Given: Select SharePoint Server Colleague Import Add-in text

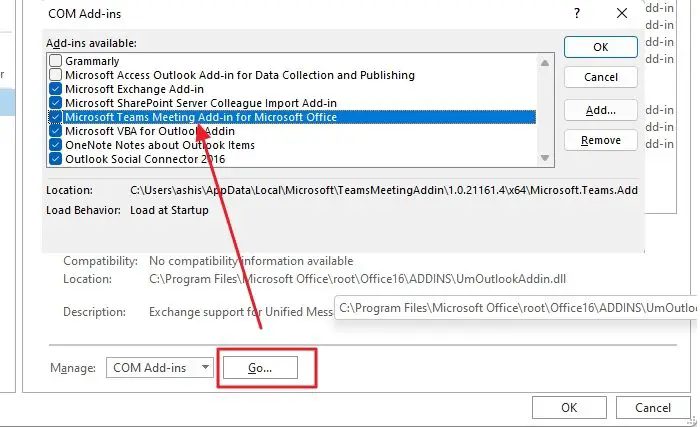Looking at the screenshot, I should 201,103.
